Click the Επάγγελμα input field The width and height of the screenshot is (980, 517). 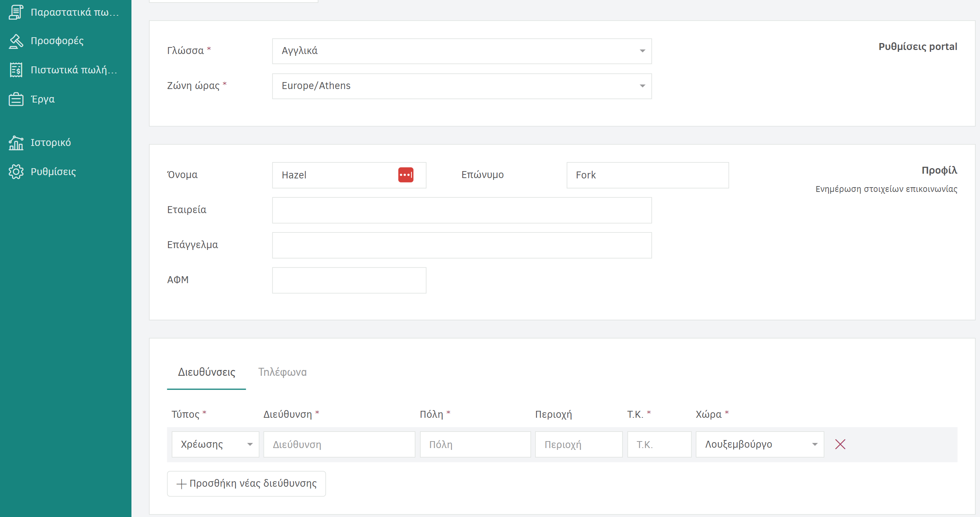pyautogui.click(x=462, y=245)
